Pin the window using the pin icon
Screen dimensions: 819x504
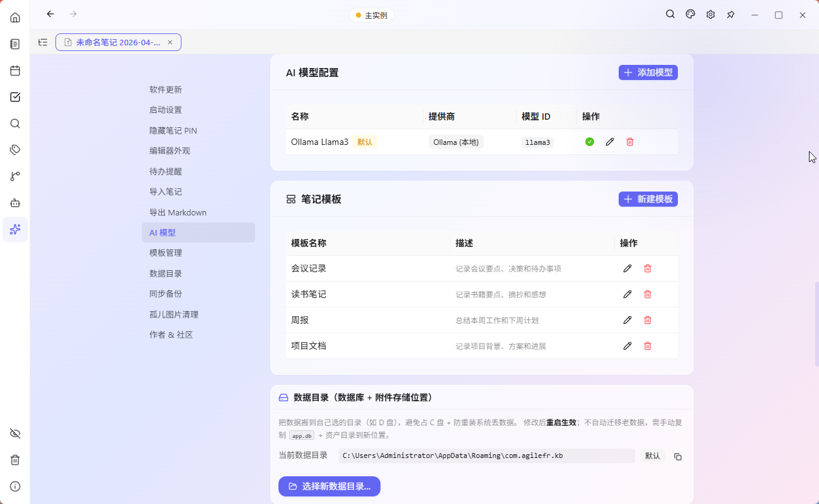click(731, 14)
